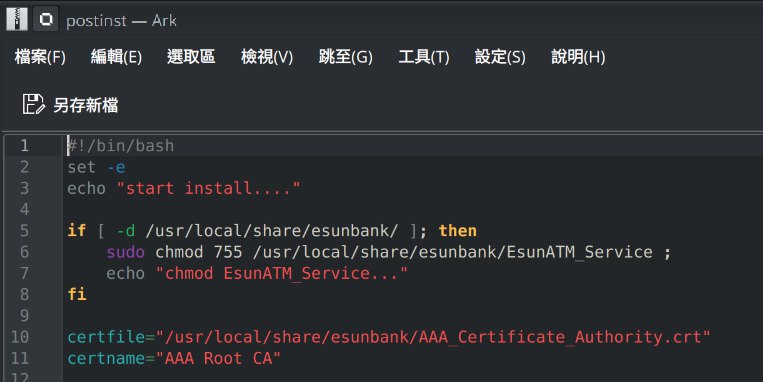The image size is (763, 382).
Task: Open the 編輯(E) menu
Action: [x=116, y=57]
